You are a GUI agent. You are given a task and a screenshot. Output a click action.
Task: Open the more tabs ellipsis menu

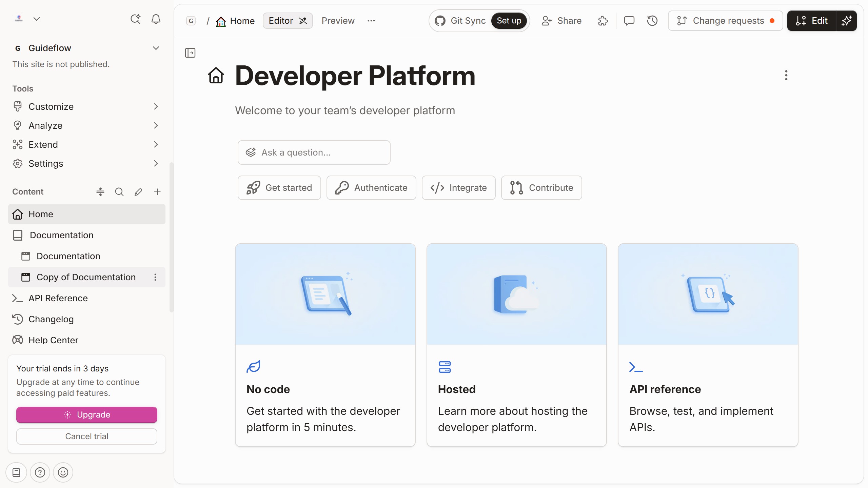[x=371, y=21]
